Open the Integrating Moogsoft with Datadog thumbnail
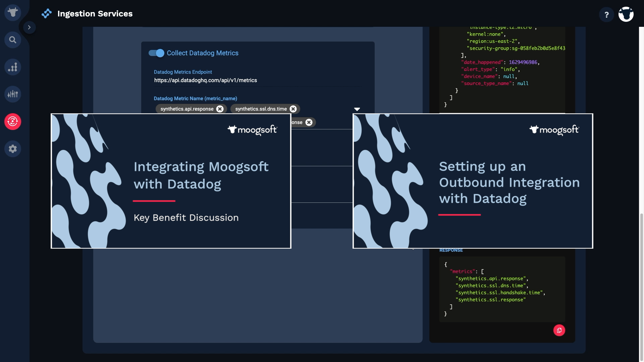This screenshot has width=644, height=362. pos(171,181)
